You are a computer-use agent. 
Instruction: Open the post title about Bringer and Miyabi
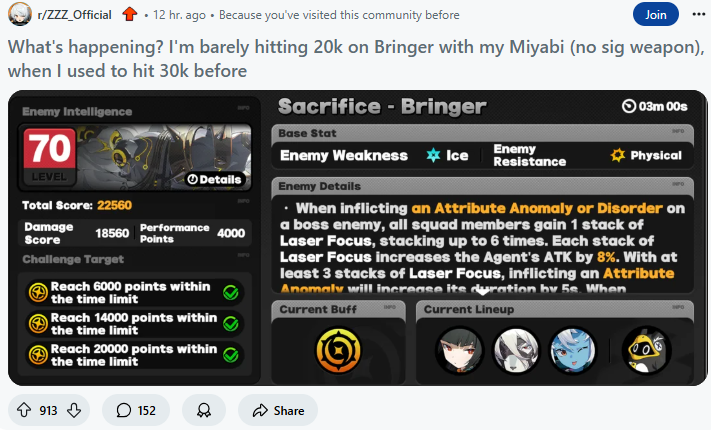(x=356, y=59)
